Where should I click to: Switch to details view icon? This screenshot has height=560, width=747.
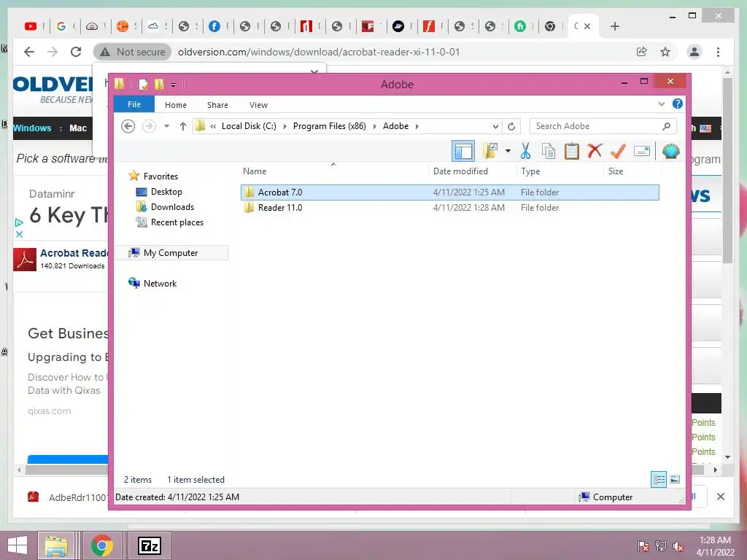[x=659, y=480]
